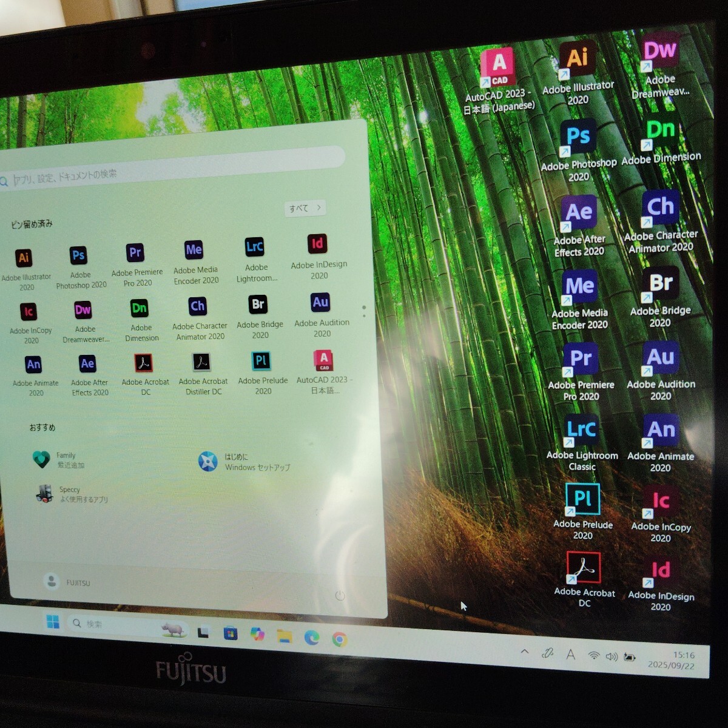Launch pinned Adobe Acrobat Distiller DC

pyautogui.click(x=203, y=373)
